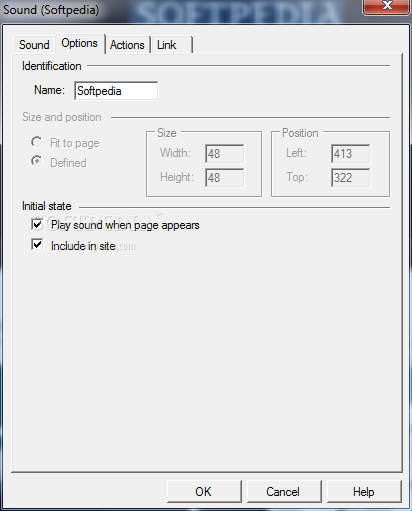This screenshot has height=511, width=412.
Task: Click the Position group box title
Action: 300,133
